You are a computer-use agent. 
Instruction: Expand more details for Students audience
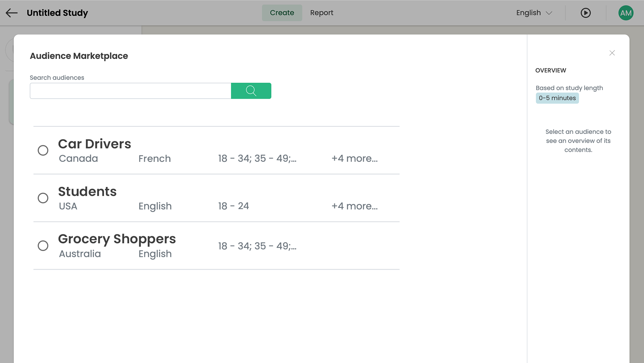354,206
